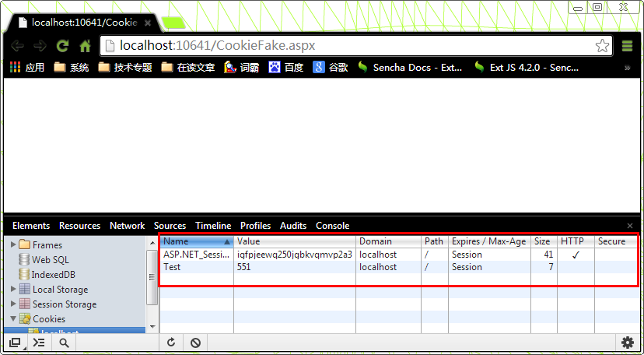Refresh the cookies list in DevTools
This screenshot has width=644, height=355.
tap(171, 343)
